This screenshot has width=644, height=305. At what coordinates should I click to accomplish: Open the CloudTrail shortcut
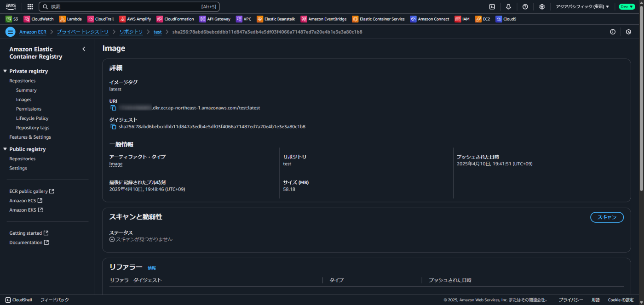click(101, 19)
